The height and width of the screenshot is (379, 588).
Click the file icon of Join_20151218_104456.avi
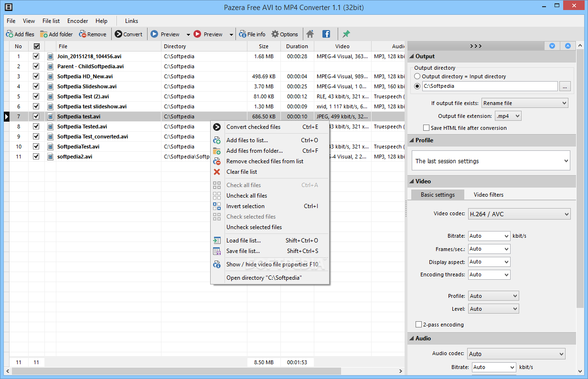tap(50, 56)
